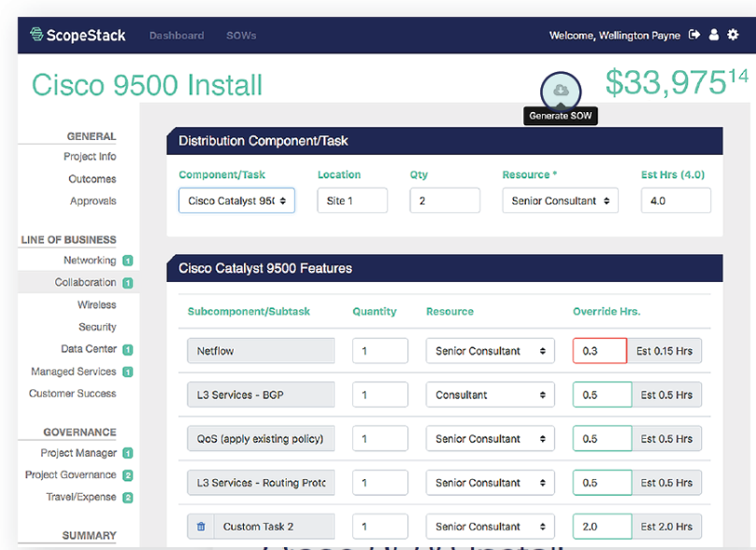Open settings via the gear icon
Image resolution: width=756 pixels, height=550 pixels.
pos(733,34)
